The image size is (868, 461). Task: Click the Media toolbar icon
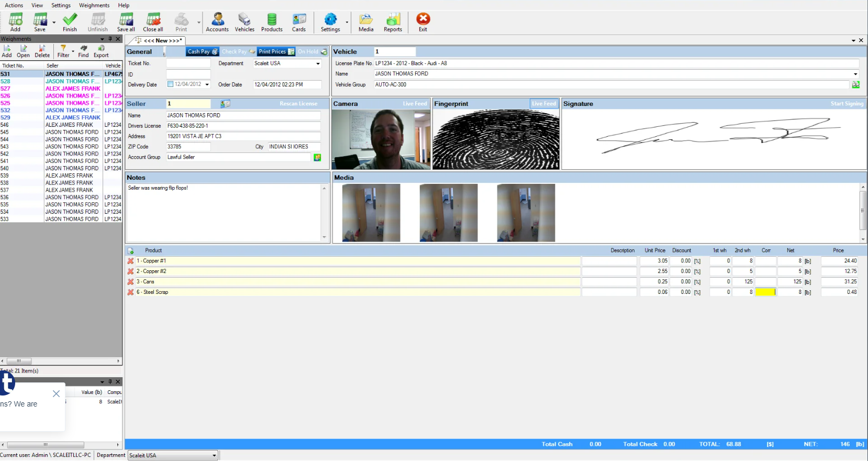pyautogui.click(x=366, y=22)
